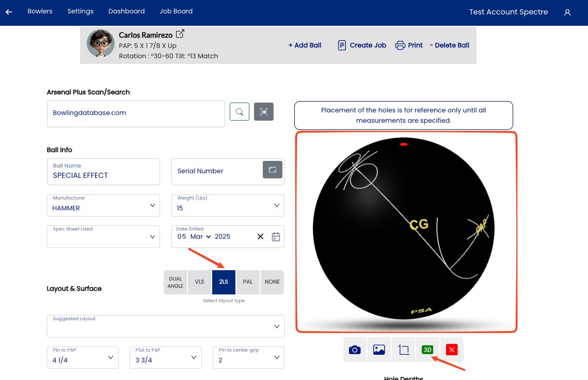This screenshot has width=588, height=380.
Task: Click the barcode scan icon
Action: (x=264, y=111)
